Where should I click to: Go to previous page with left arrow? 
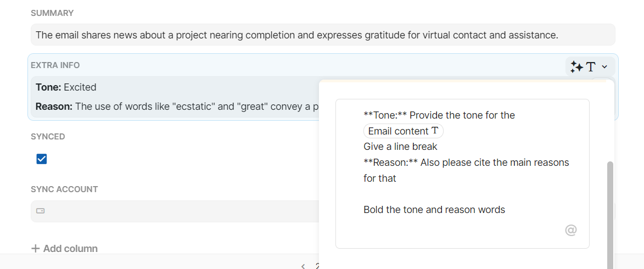tap(303, 266)
